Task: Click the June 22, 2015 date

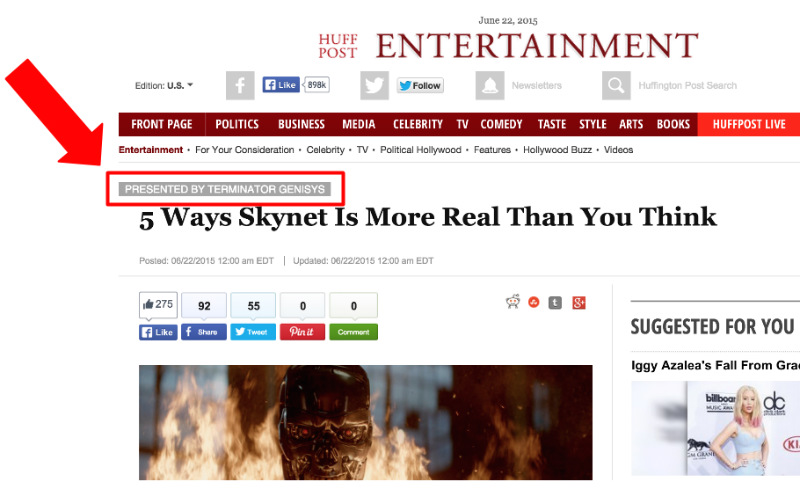Action: tap(508, 20)
